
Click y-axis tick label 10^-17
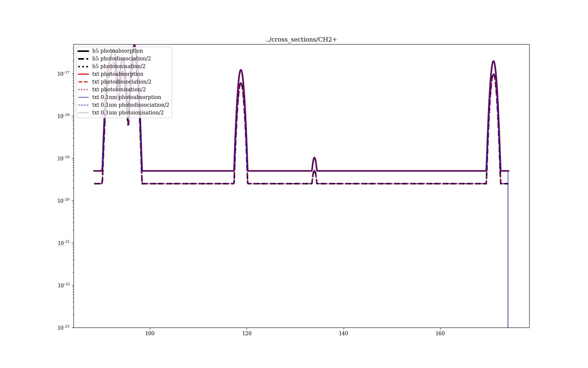click(x=63, y=74)
